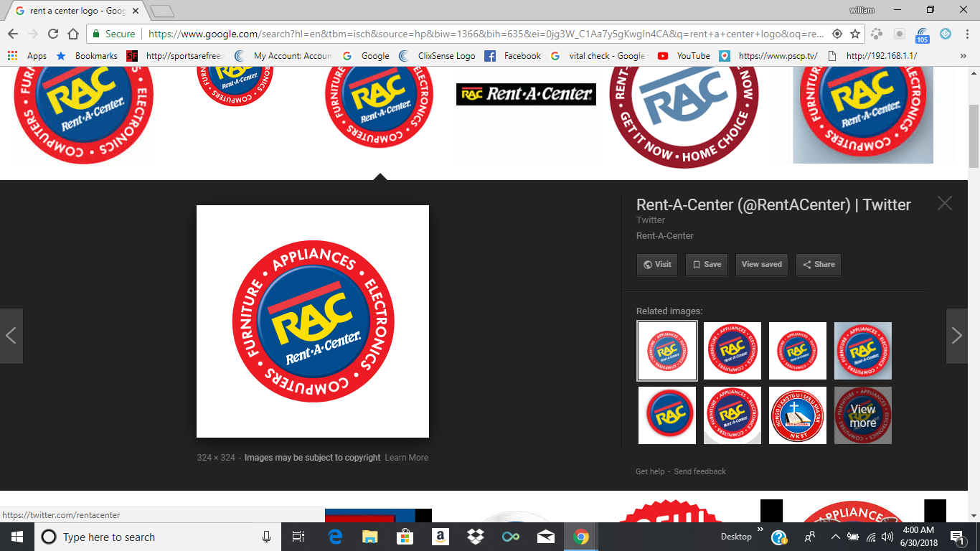980x551 pixels.
Task: Launch Microsoft Edge from taskbar
Action: [x=334, y=537]
